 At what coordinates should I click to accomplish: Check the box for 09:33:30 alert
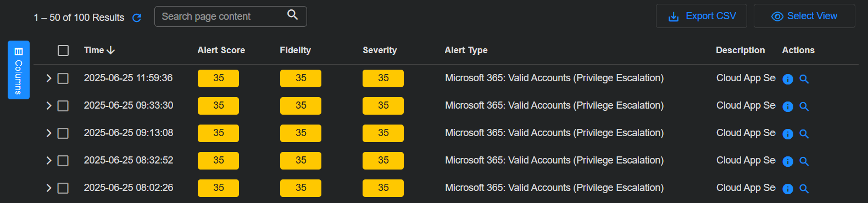(63, 106)
